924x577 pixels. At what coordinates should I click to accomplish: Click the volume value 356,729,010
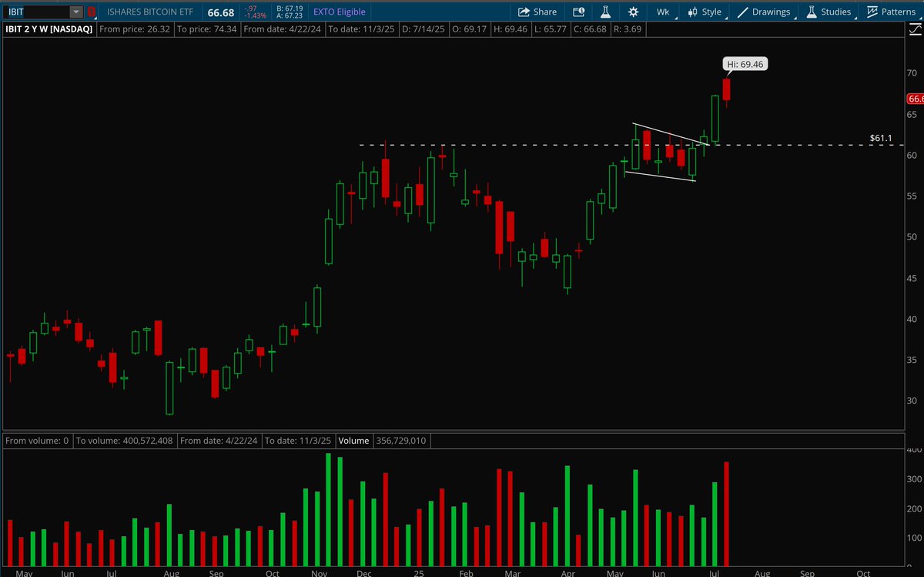[401, 441]
